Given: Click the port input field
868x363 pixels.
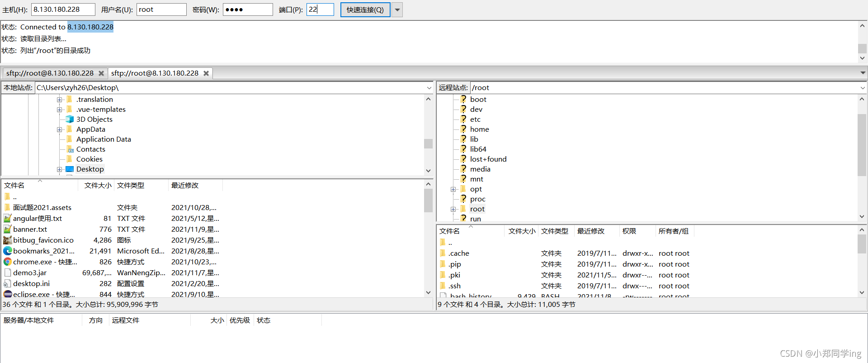Looking at the screenshot, I should click(320, 10).
